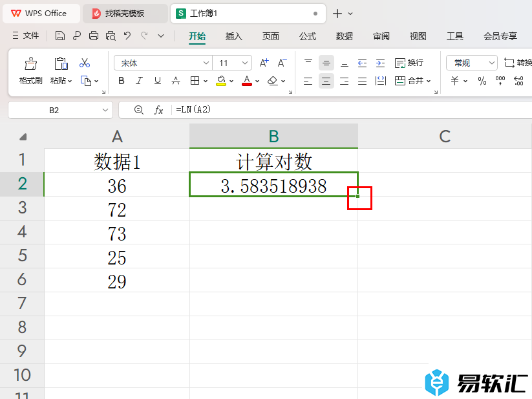Click the Print icon in quick toolbar
The width and height of the screenshot is (532, 399).
[94, 36]
